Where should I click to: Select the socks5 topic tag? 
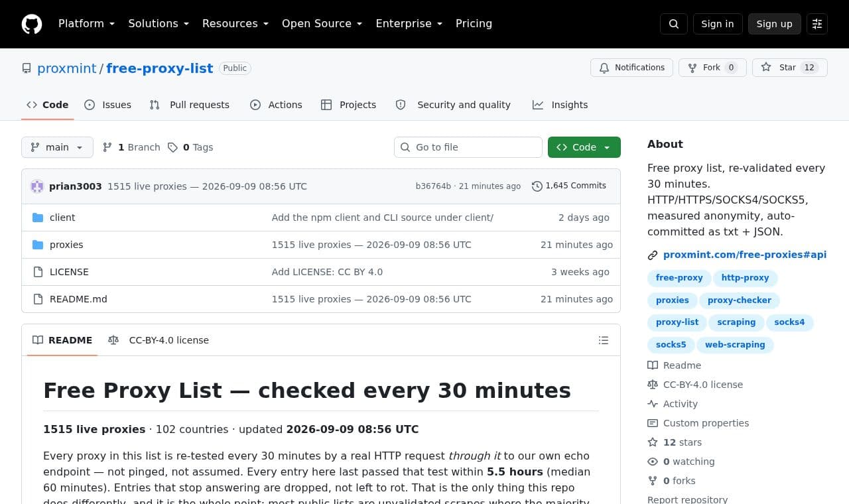click(671, 345)
